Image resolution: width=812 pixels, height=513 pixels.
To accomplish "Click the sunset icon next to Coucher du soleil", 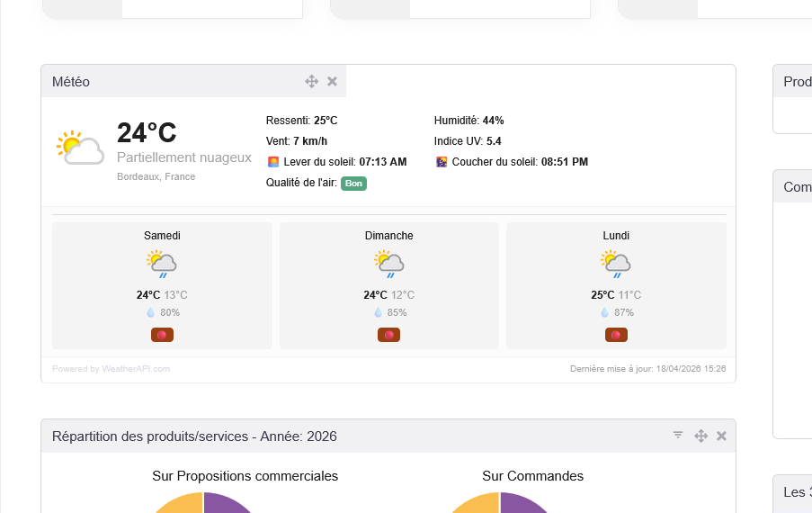I will click(x=442, y=162).
